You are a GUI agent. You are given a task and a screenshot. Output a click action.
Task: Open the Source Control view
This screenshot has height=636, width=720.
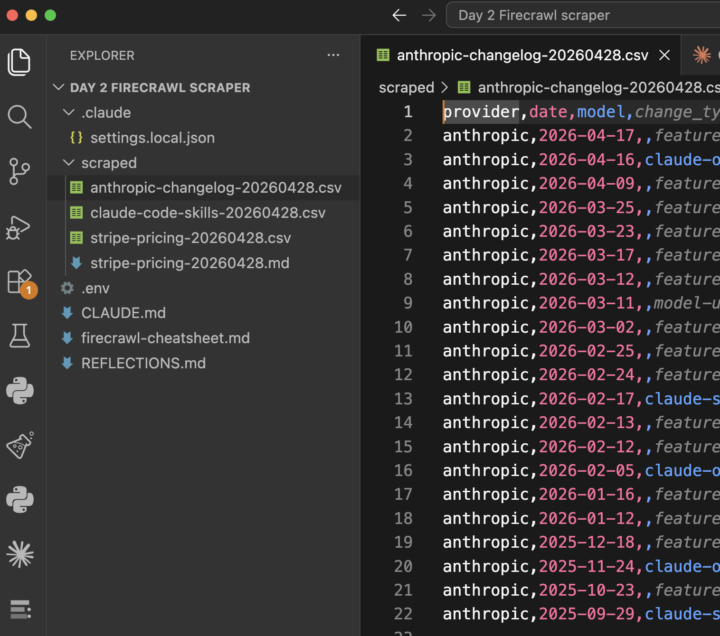click(x=19, y=172)
